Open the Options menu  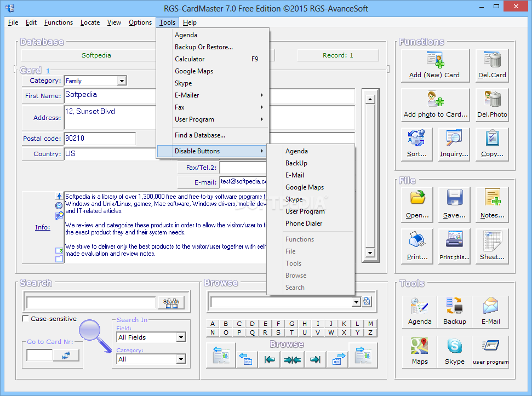140,22
